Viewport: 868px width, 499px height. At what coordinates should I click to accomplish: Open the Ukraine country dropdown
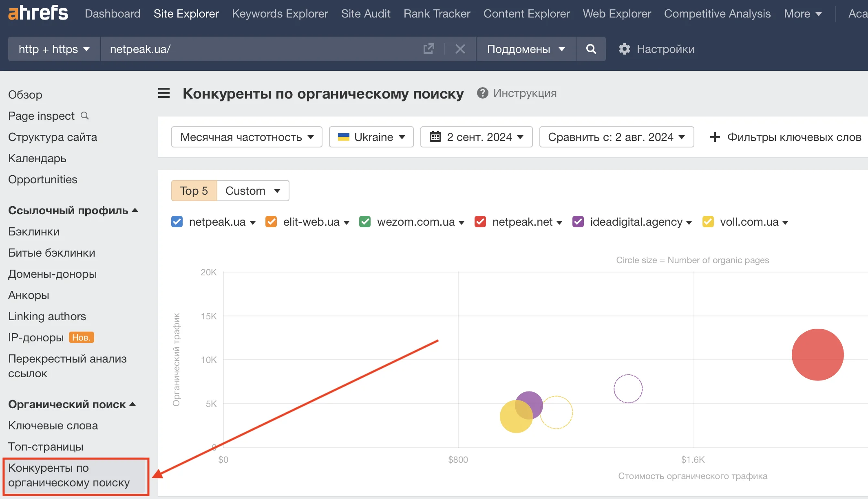coord(371,137)
